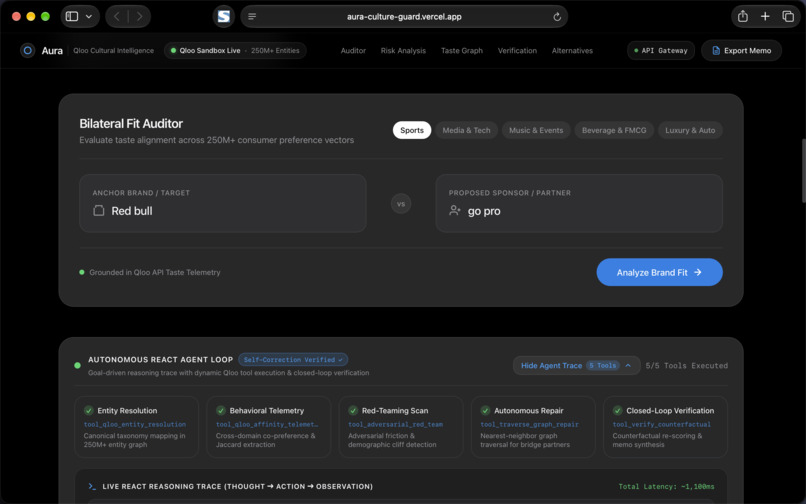Click the chevron-up icon in Hide Agent Trace
The image size is (806, 504).
coord(628,366)
